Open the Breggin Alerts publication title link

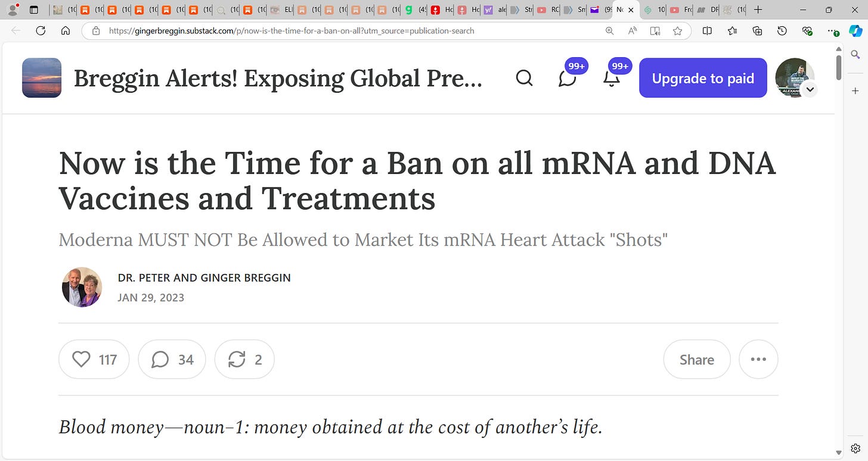tap(278, 78)
